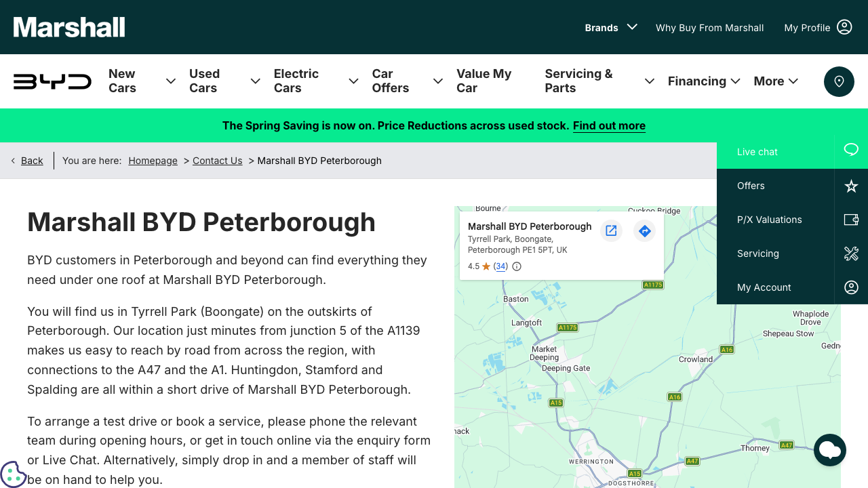This screenshot has height=488, width=868.
Task: Click the Servicing tools icon
Action: click(851, 253)
